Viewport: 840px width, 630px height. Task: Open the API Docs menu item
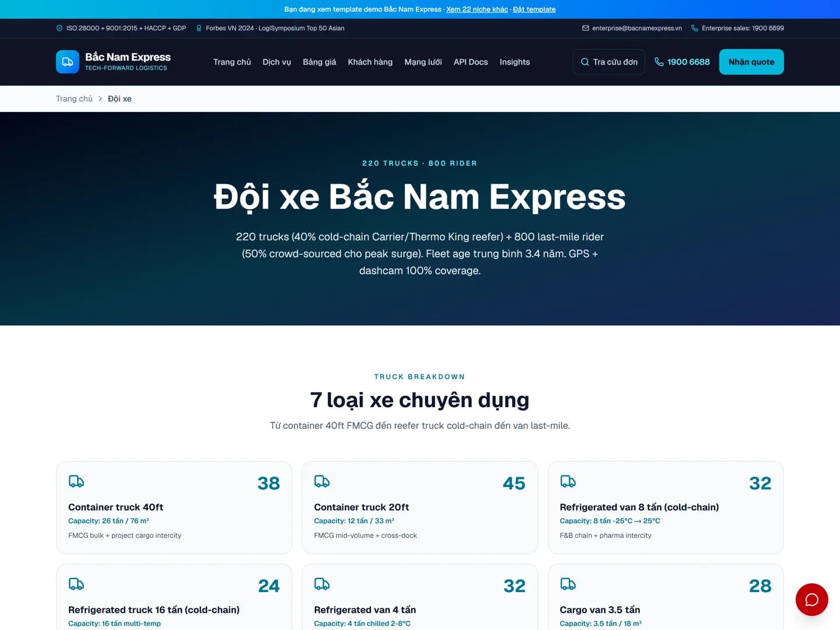471,62
